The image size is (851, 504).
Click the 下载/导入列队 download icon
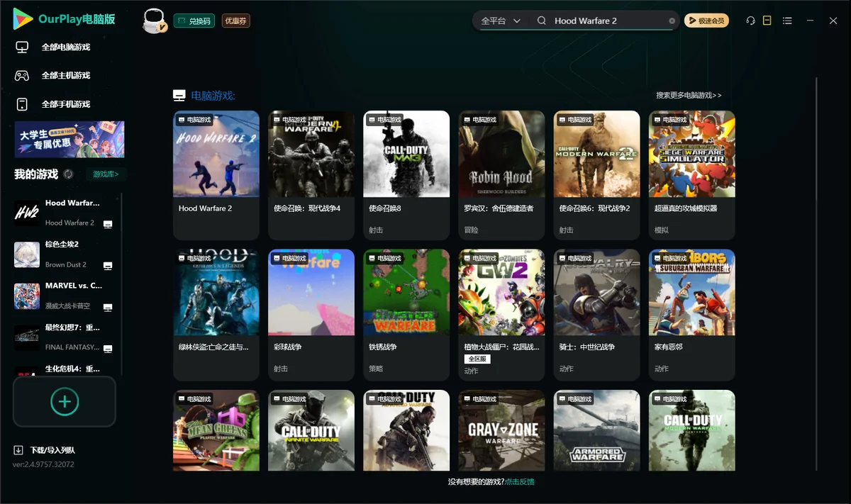(18, 450)
